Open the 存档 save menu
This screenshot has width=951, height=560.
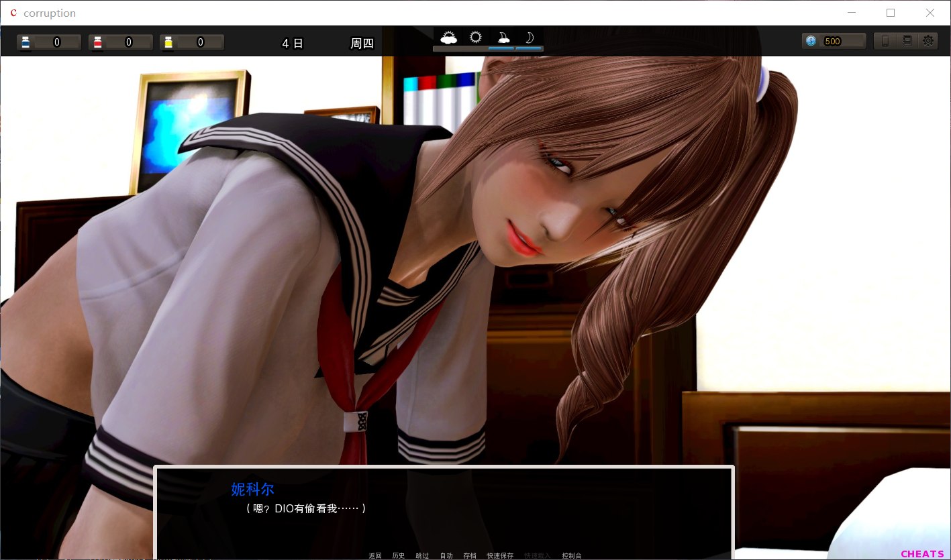(470, 555)
